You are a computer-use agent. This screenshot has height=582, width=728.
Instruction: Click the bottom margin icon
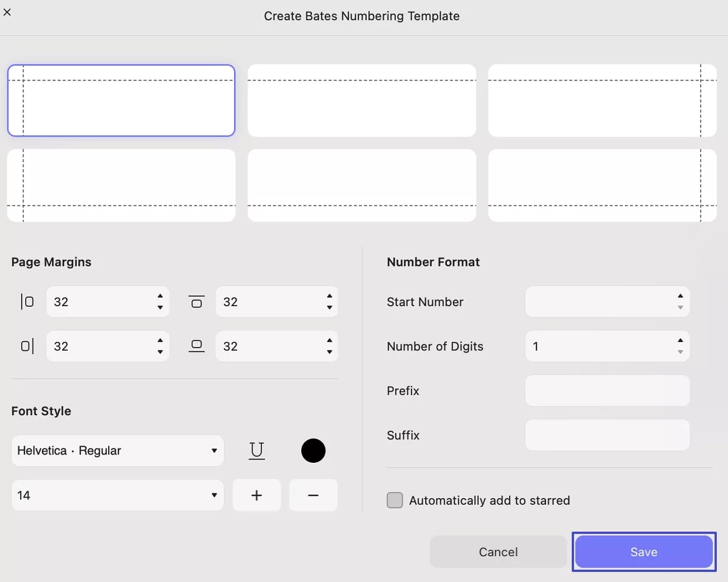(197, 346)
